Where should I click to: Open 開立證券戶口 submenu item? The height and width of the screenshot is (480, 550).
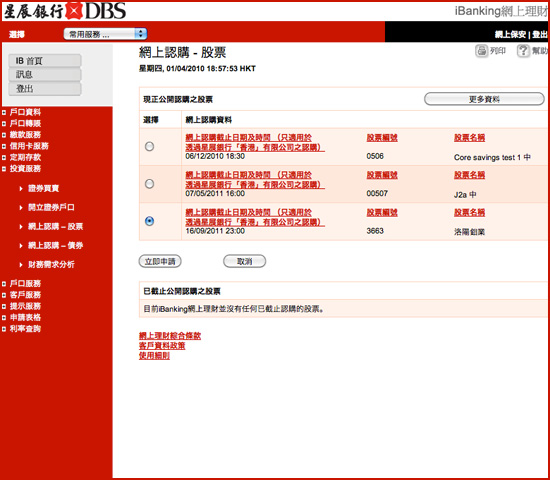(51, 207)
